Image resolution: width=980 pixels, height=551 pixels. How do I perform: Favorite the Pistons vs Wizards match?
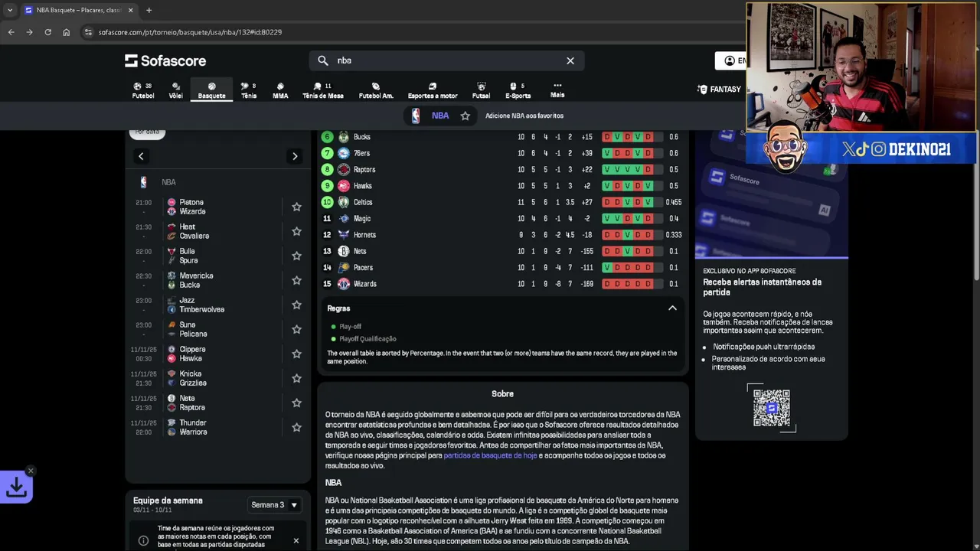296,207
